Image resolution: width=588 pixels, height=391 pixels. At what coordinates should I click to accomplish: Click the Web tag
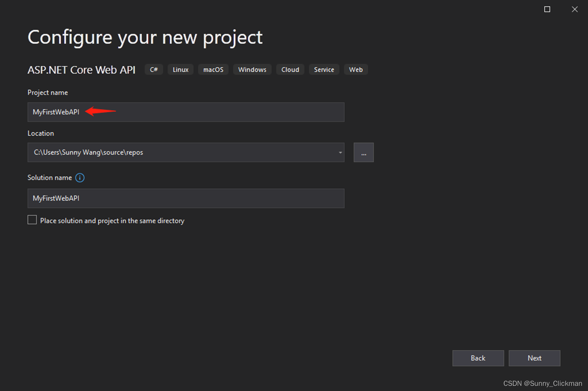point(356,70)
